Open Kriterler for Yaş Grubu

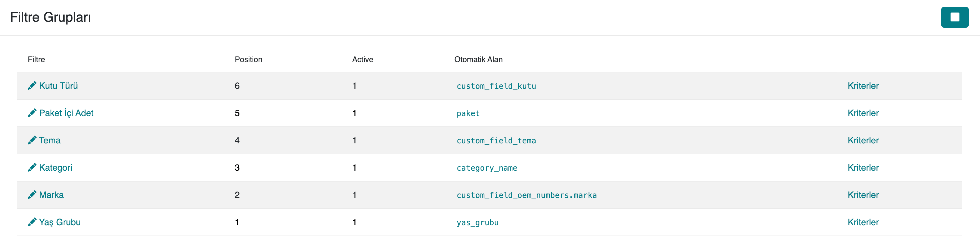863,222
